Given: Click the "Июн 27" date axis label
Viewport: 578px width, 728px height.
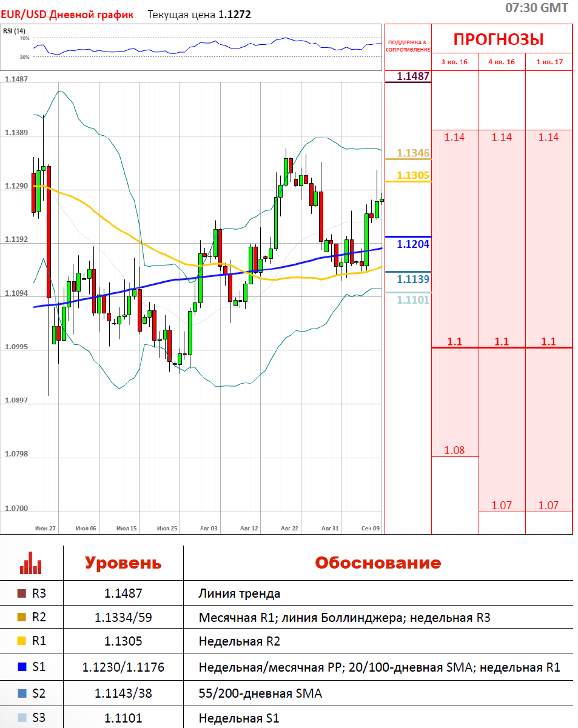Looking at the screenshot, I should [45, 529].
